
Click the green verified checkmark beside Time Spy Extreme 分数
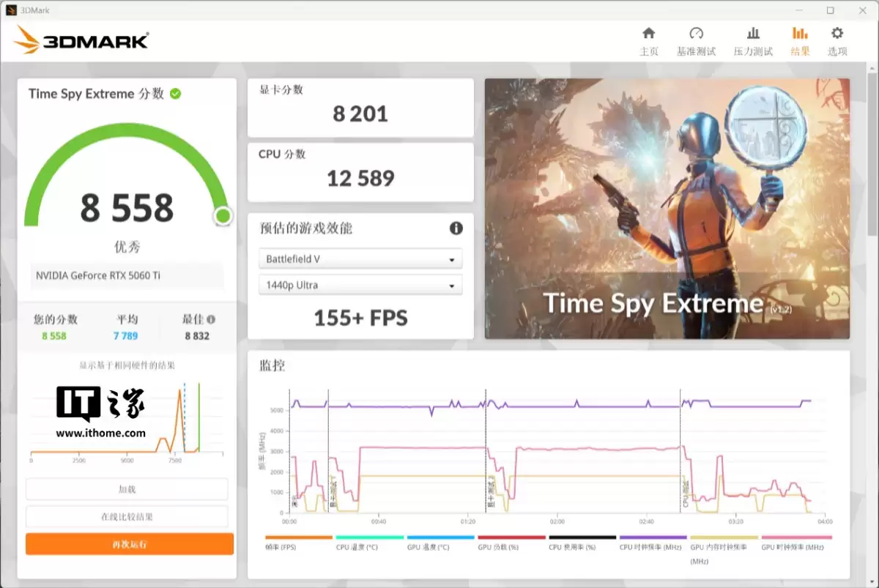[175, 94]
